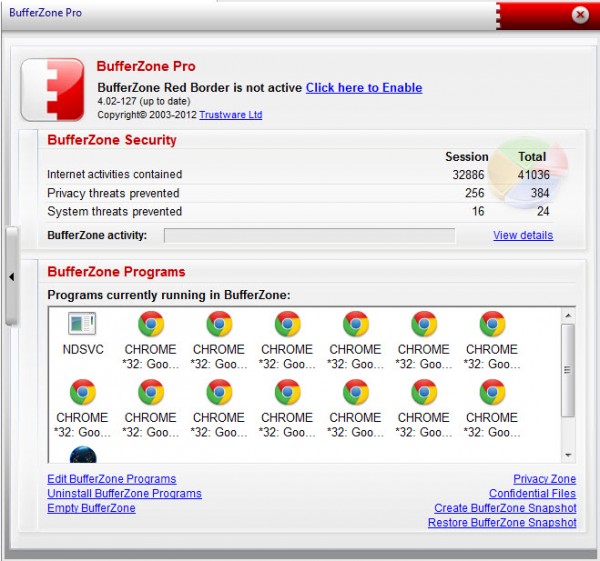600x561 pixels.
Task: Select the partially visible globe icon in third row
Action: (82, 453)
